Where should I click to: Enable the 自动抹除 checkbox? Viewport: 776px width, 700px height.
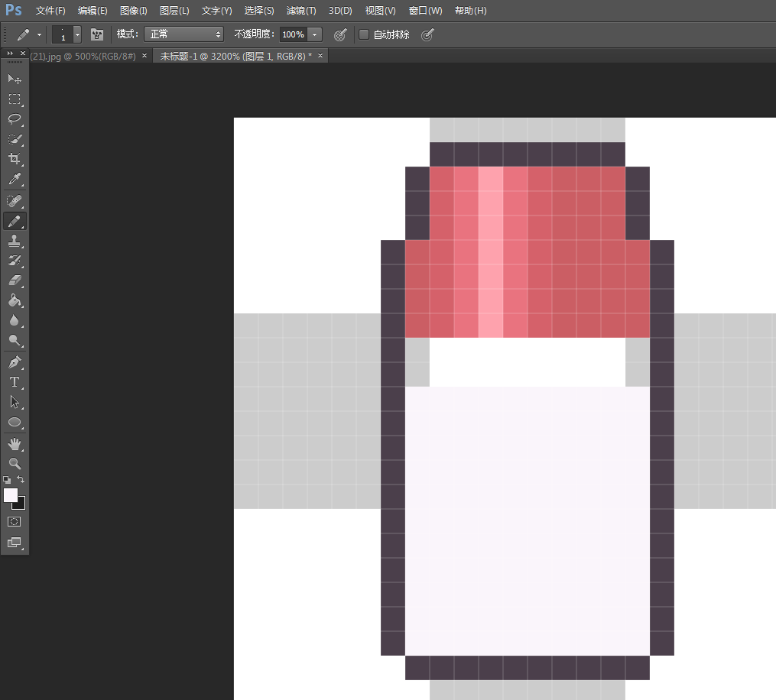[364, 34]
